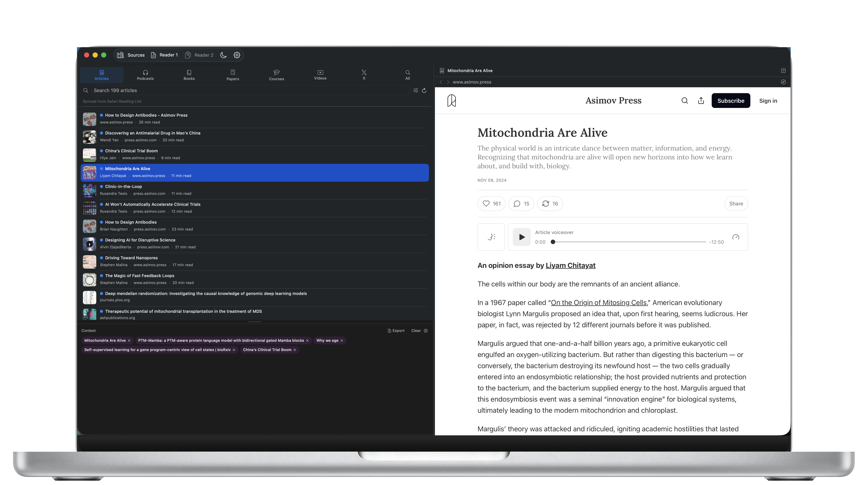This screenshot has width=868, height=485.
Task: Open the All search tab
Action: (408, 75)
